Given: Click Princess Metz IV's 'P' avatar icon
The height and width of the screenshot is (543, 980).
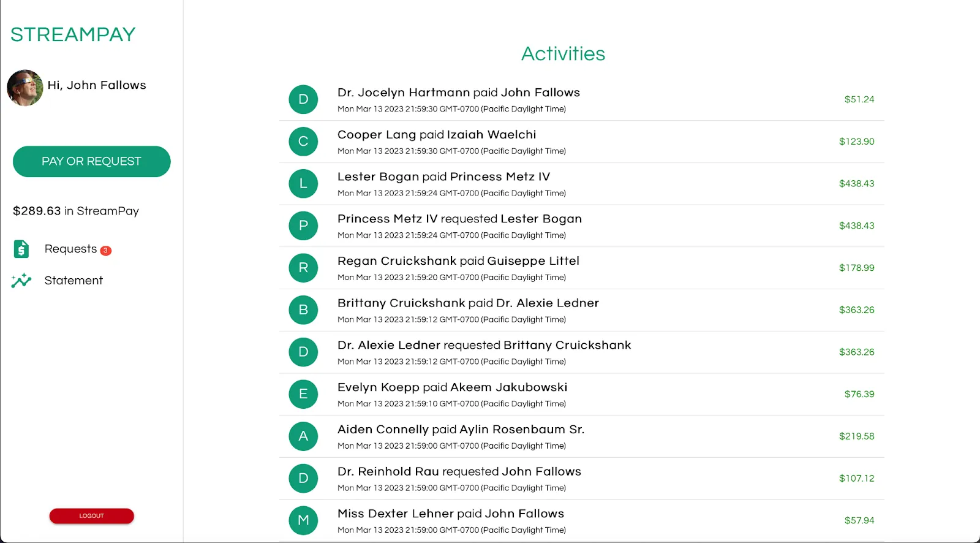Looking at the screenshot, I should coord(303,226).
